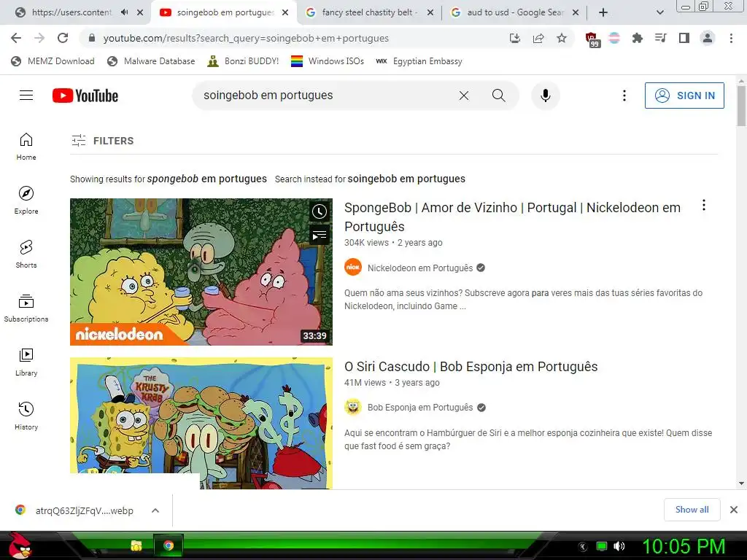Open Library in the sidebar
This screenshot has width=747, height=560.
(26, 362)
